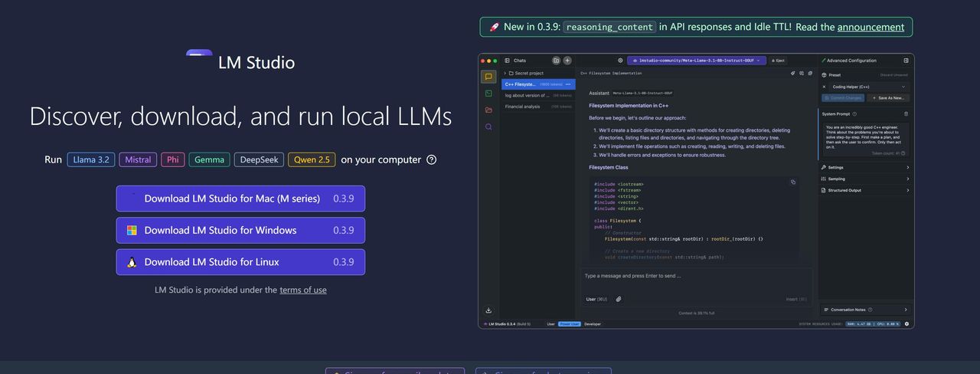980x374 pixels.
Task: Click the three-dot menu on C++ Filesystem chat
Action: [568, 84]
